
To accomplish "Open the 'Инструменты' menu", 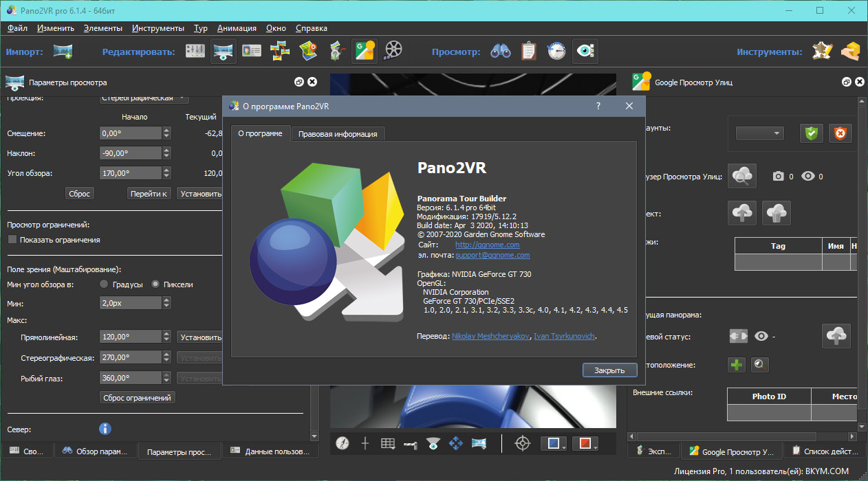I will pos(158,28).
